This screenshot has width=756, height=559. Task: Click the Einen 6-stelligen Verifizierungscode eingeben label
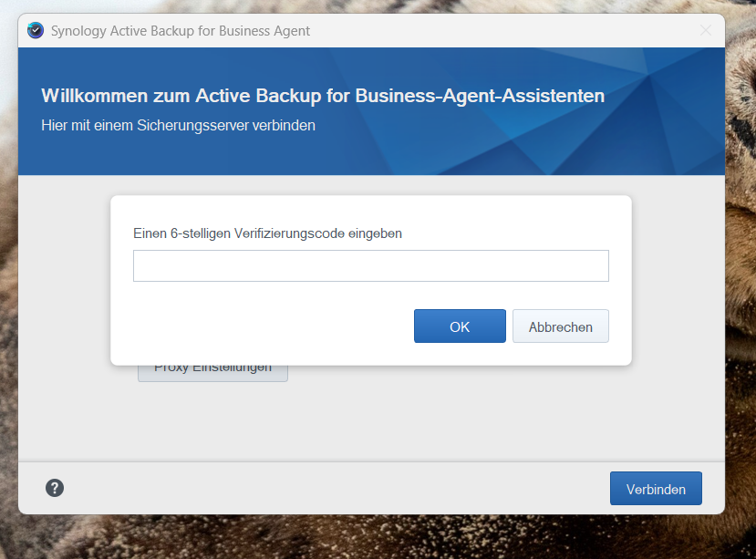coord(267,233)
